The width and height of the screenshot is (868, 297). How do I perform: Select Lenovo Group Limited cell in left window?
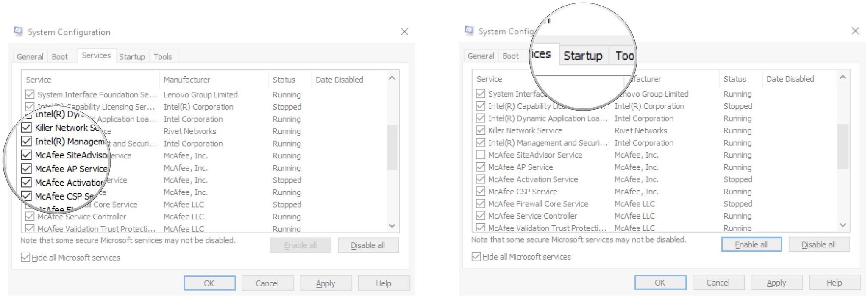(200, 94)
